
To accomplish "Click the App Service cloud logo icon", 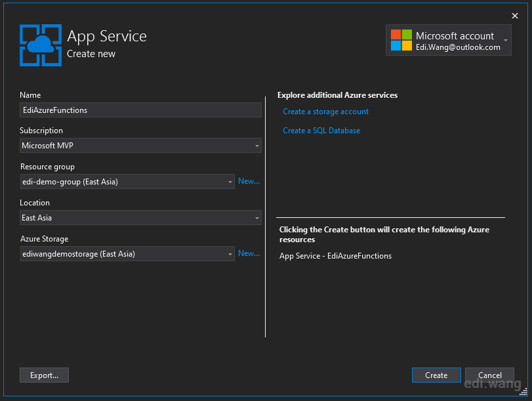I will (x=41, y=45).
